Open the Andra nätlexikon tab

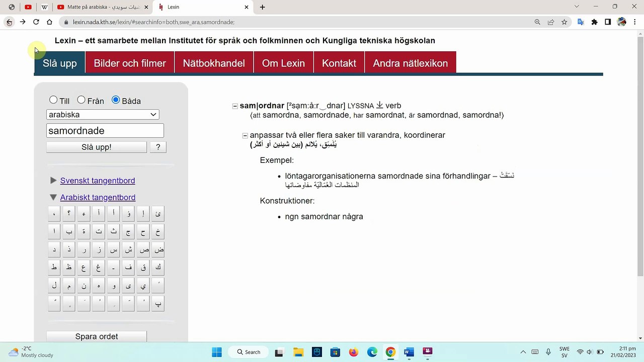(410, 63)
